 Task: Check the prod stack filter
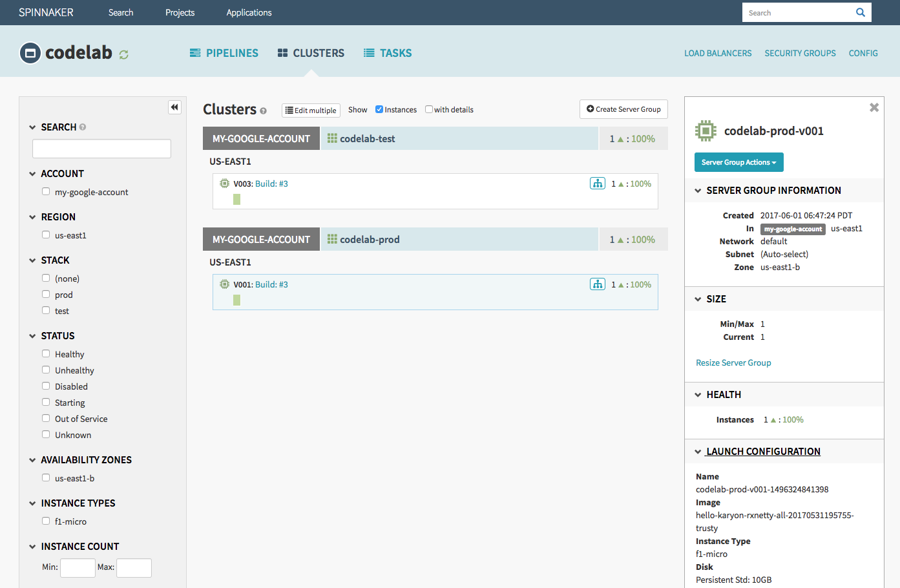(46, 294)
